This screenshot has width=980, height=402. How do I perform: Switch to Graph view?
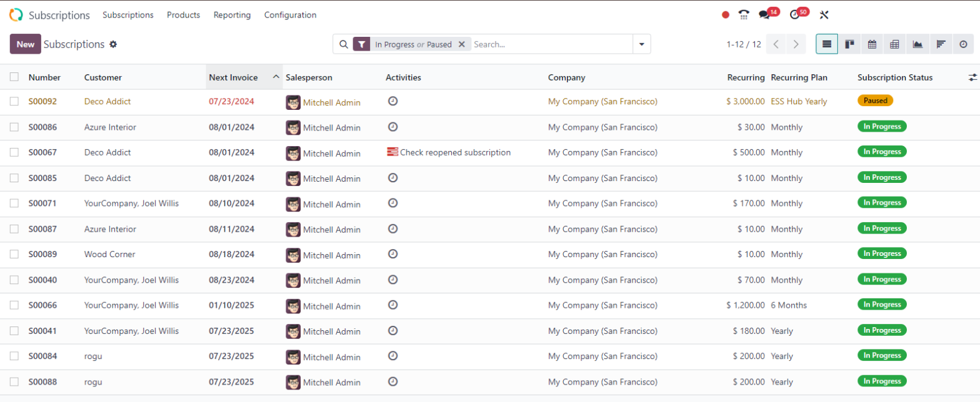(x=917, y=44)
